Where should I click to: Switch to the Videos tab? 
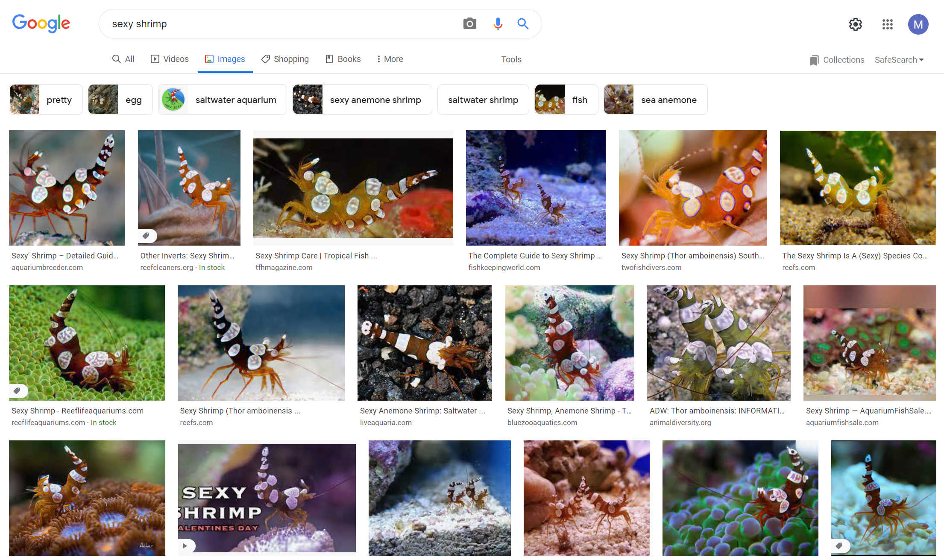[x=169, y=59]
